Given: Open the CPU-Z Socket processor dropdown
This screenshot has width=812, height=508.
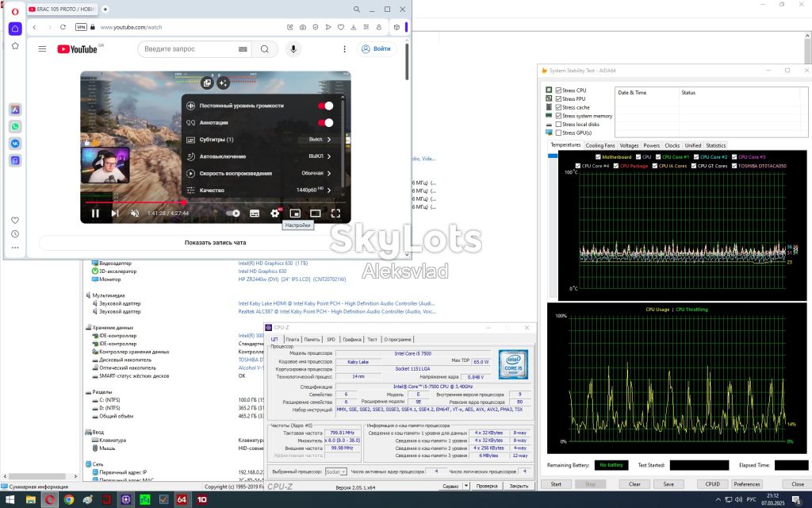Looking at the screenshot, I should point(335,471).
